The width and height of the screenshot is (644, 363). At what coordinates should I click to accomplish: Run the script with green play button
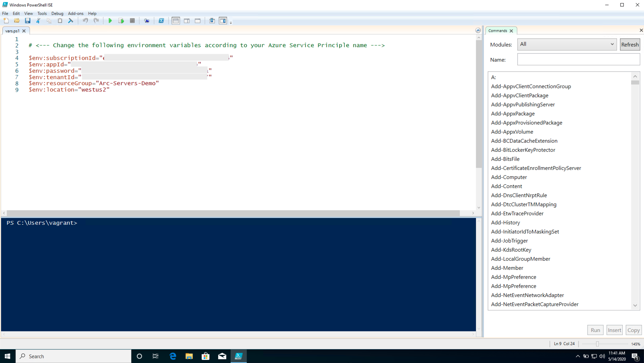pos(110,21)
